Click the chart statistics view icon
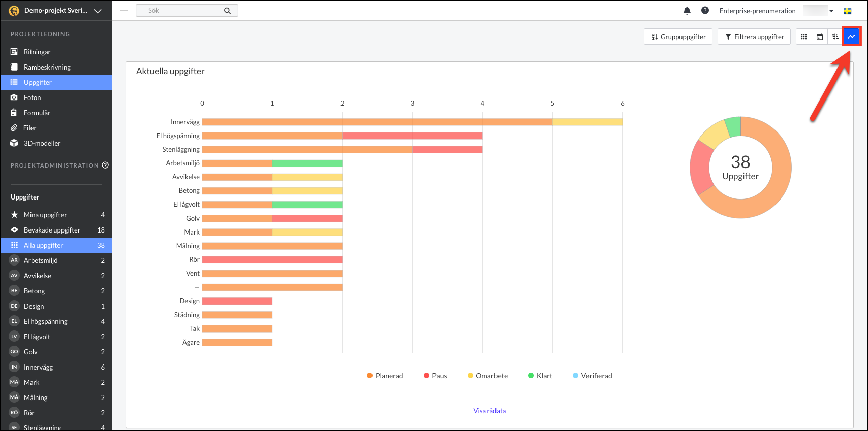The image size is (868, 431). click(x=851, y=37)
